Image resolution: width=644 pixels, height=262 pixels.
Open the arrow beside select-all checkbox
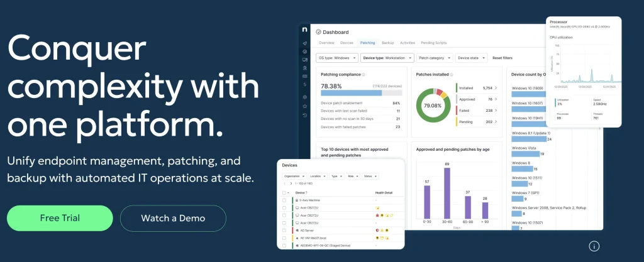pos(288,193)
